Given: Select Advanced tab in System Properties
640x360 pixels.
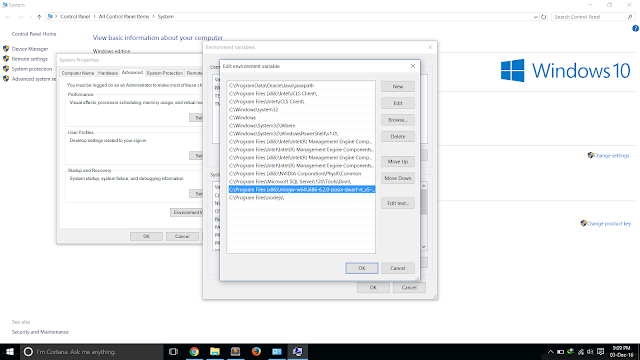Looking at the screenshot, I should [132, 72].
